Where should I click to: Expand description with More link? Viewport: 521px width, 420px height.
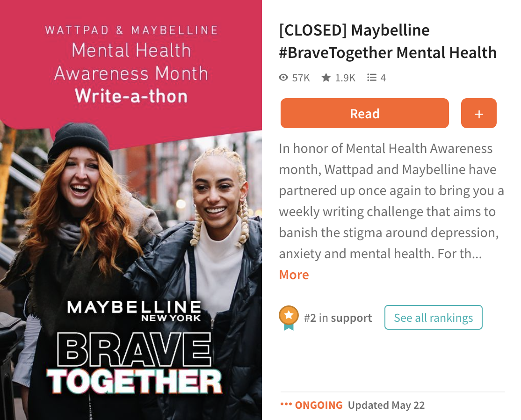(294, 275)
